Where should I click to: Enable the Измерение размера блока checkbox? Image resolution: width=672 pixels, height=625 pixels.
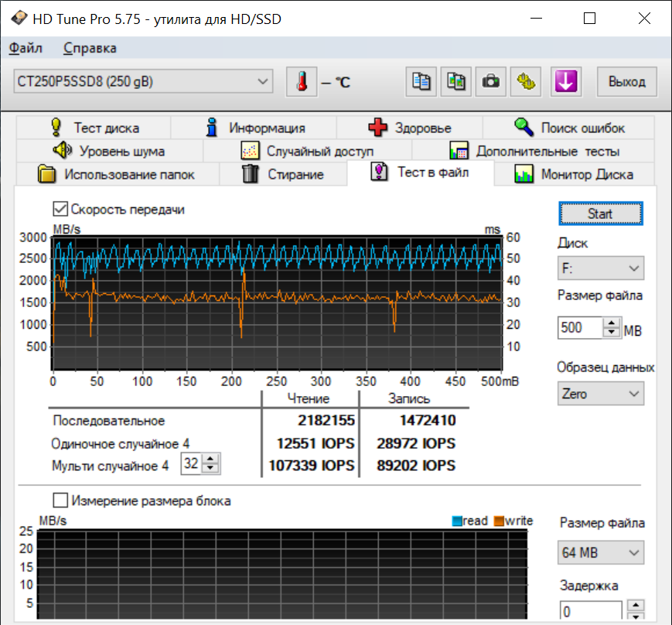point(60,500)
